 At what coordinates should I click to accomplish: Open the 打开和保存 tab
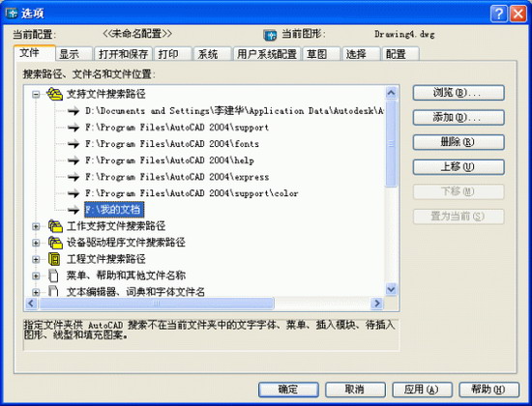tap(123, 54)
